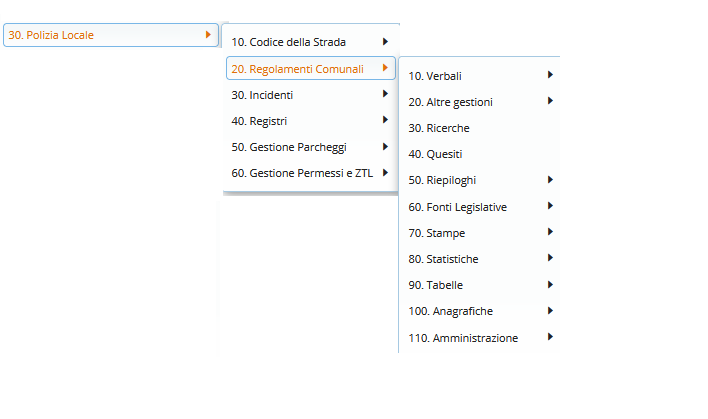Select 40. Quesiti menu item
This screenshot has height=419, width=708.
tap(436, 154)
